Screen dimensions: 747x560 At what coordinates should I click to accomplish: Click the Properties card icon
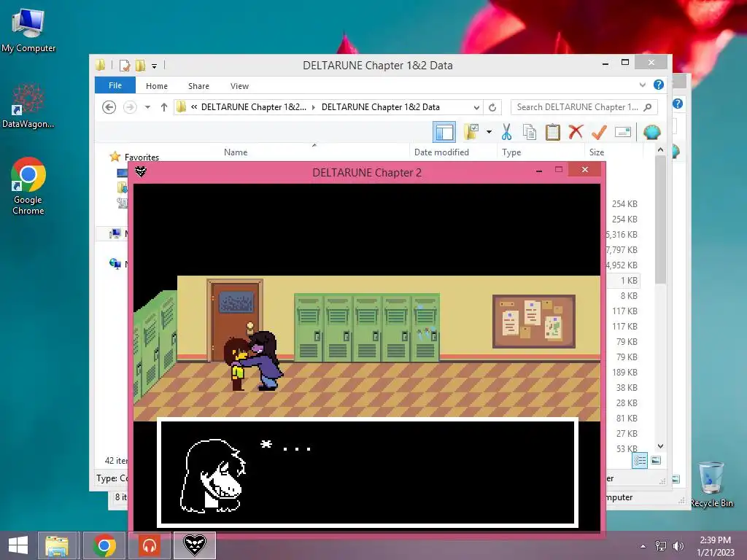point(623,132)
